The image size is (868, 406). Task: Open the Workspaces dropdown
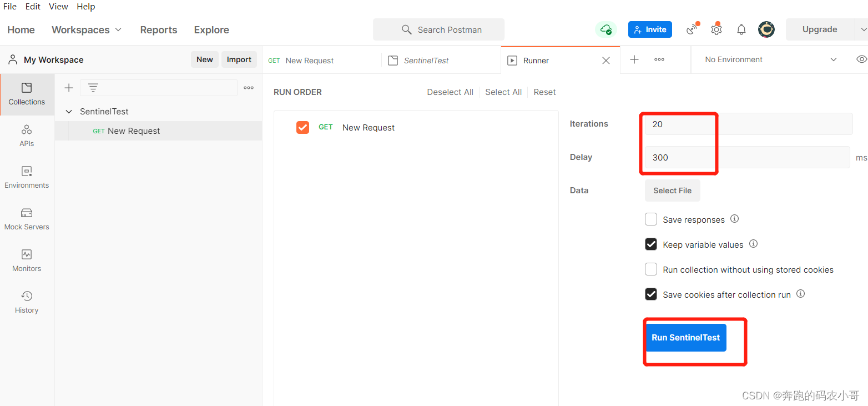[x=87, y=30]
